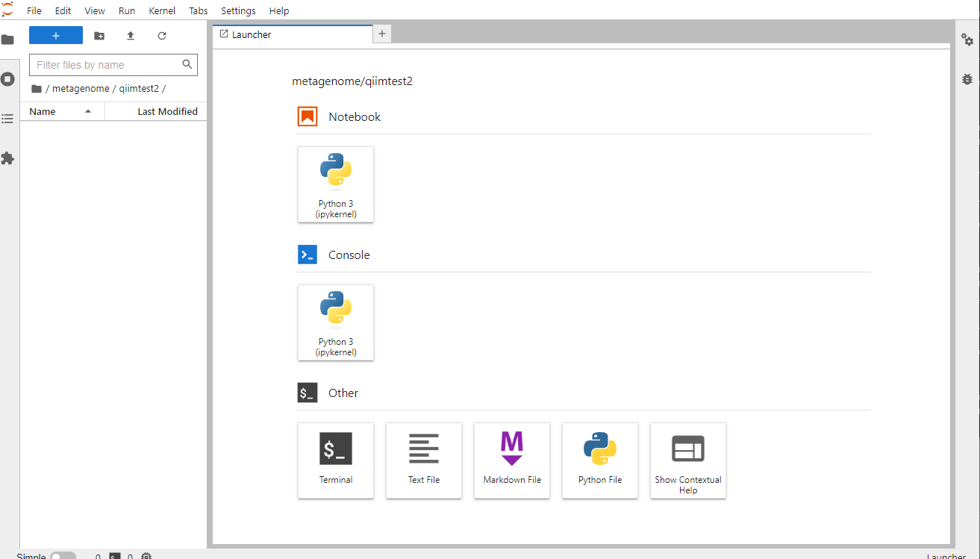Screen dimensions: 980x559
Task: Toggle Simple mode switch in status bar
Action: tap(63, 556)
